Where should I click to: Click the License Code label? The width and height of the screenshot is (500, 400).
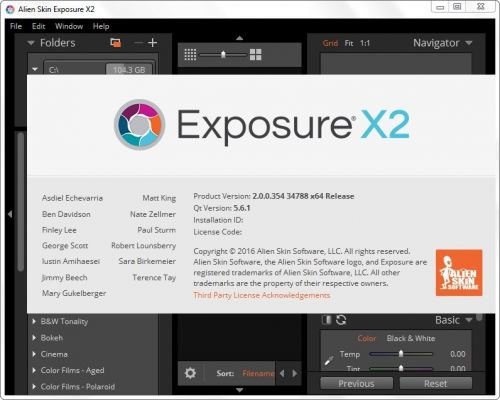[217, 232]
